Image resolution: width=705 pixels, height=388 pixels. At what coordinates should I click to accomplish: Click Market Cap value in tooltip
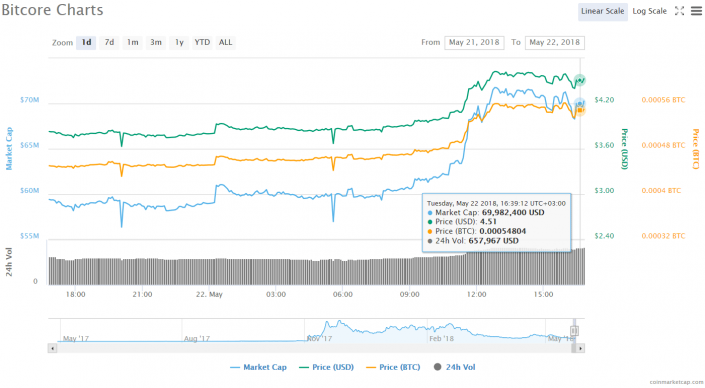513,213
